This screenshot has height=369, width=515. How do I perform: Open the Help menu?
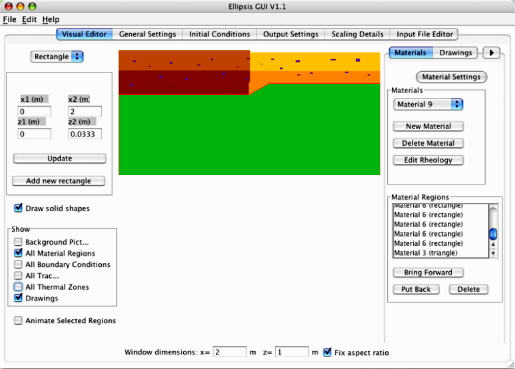pos(51,20)
